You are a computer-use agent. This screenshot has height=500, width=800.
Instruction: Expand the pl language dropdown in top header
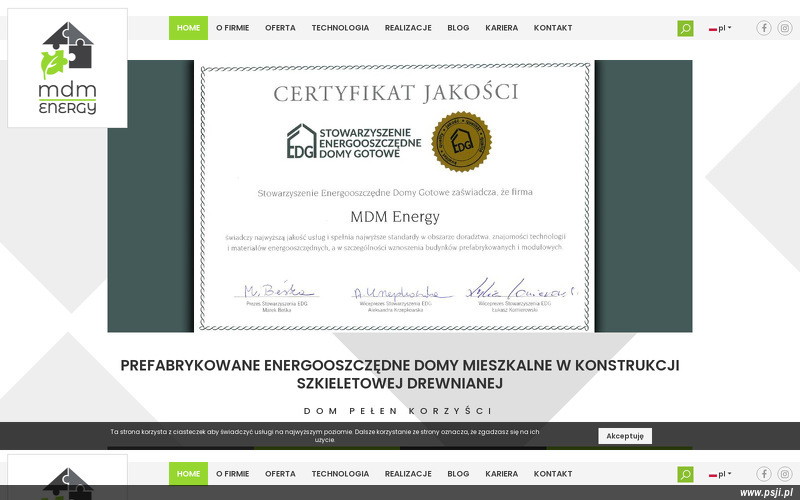[720, 28]
